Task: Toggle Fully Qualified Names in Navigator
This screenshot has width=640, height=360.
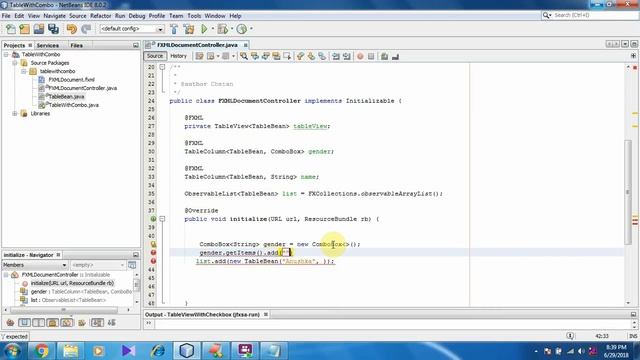Action: click(82, 323)
